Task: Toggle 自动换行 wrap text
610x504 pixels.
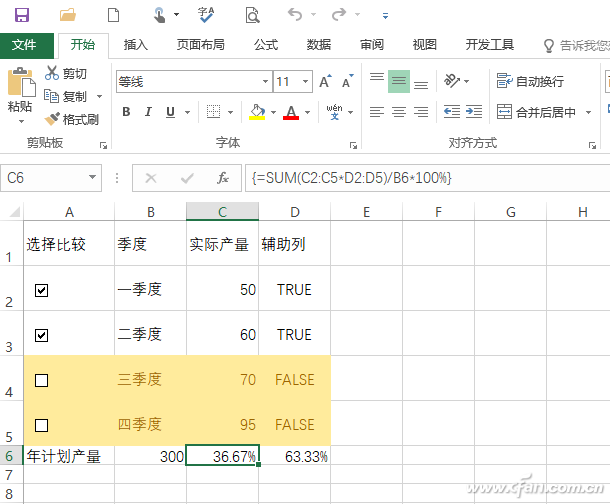Action: pyautogui.click(x=530, y=81)
